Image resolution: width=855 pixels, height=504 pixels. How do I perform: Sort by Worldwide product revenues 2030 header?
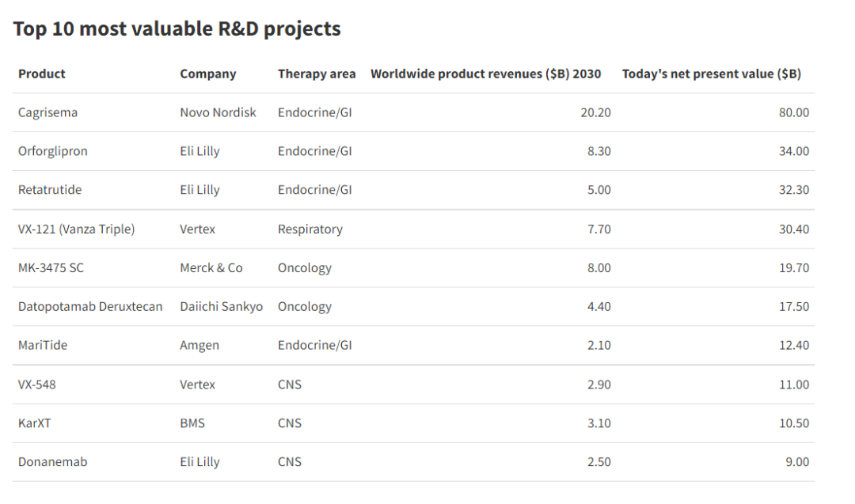coord(485,74)
